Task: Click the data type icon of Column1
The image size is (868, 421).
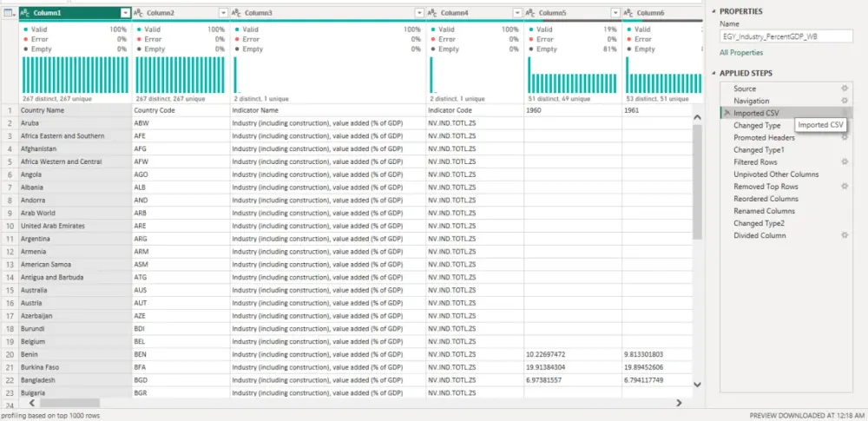Action: [x=25, y=13]
